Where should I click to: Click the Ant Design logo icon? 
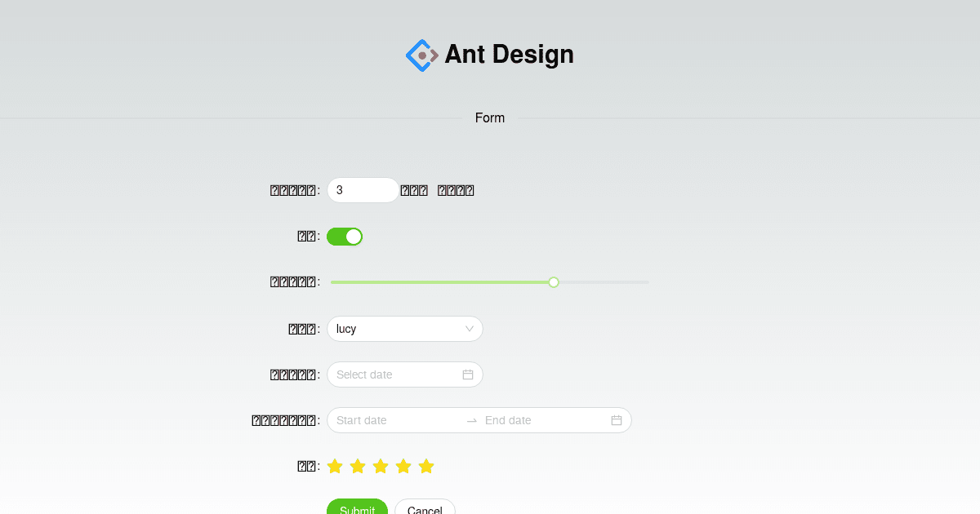pyautogui.click(x=422, y=55)
